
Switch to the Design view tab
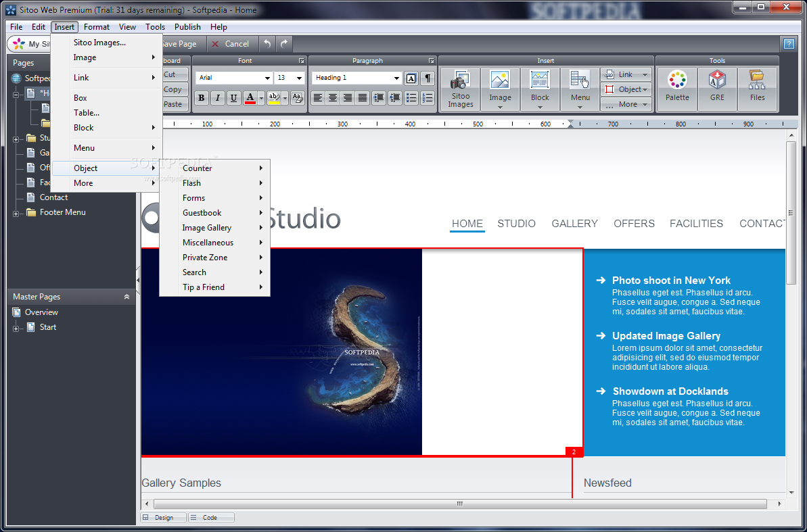pos(163,518)
